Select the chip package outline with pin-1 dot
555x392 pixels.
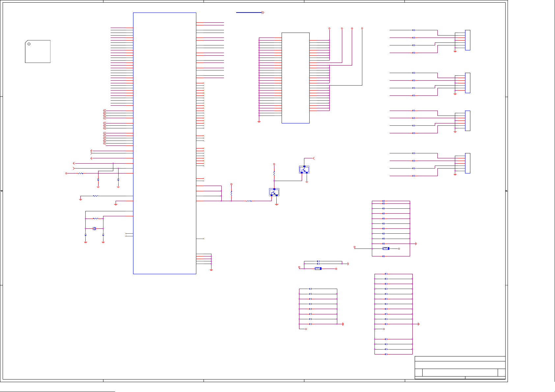pyautogui.click(x=38, y=51)
